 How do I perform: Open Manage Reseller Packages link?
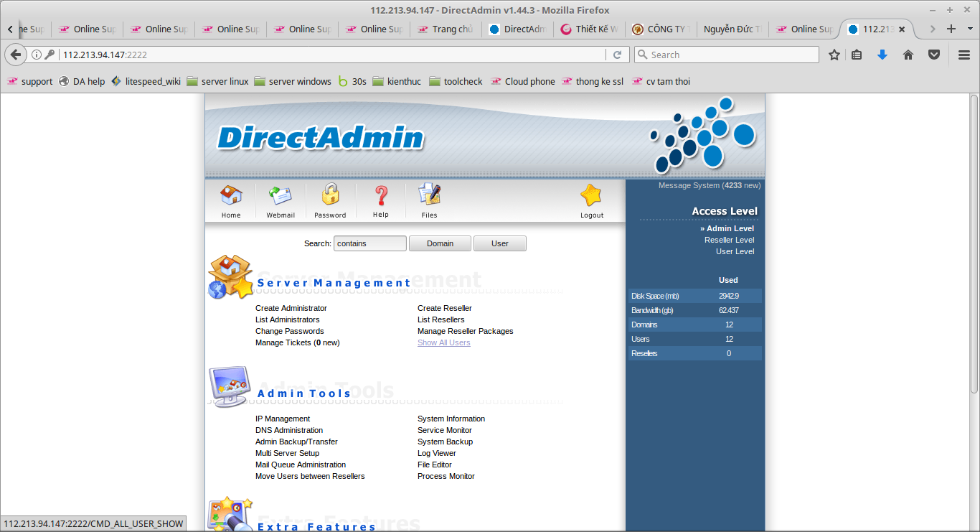[x=466, y=331]
